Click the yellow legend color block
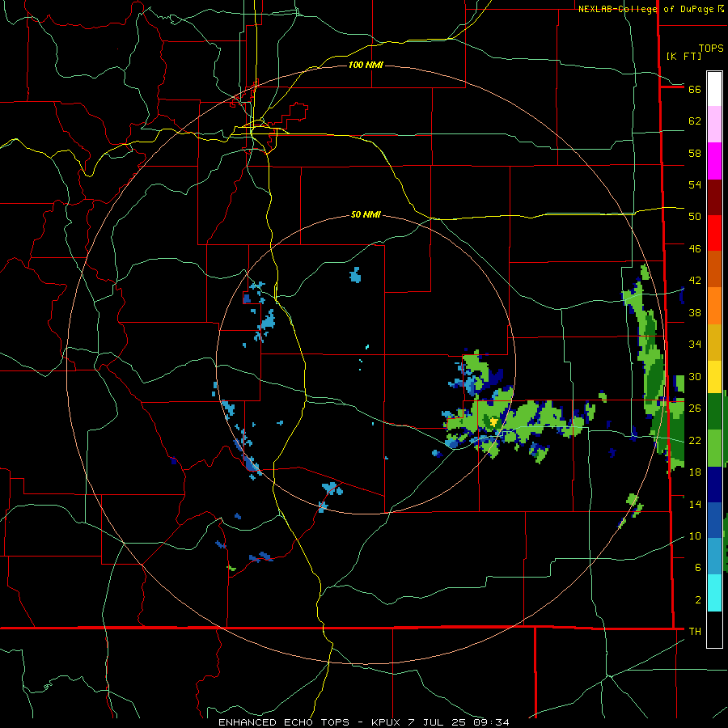 714,376
